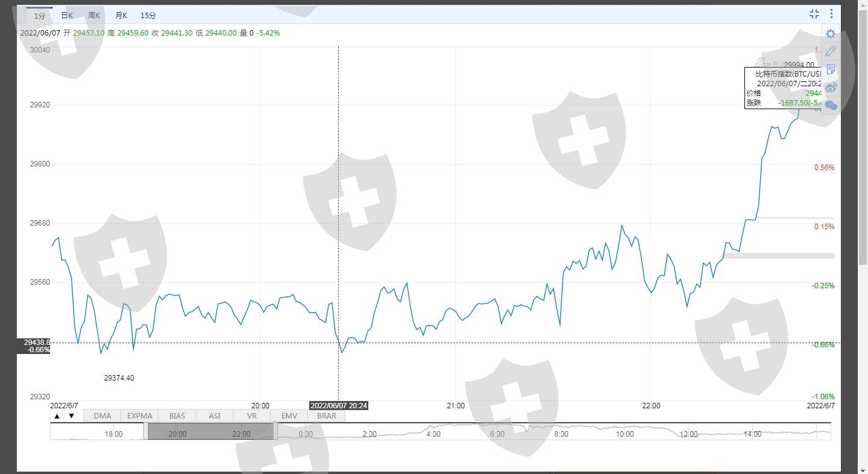Image resolution: width=868 pixels, height=474 pixels.
Task: Click the -0.25% right-axis label
Action: pyautogui.click(x=823, y=286)
